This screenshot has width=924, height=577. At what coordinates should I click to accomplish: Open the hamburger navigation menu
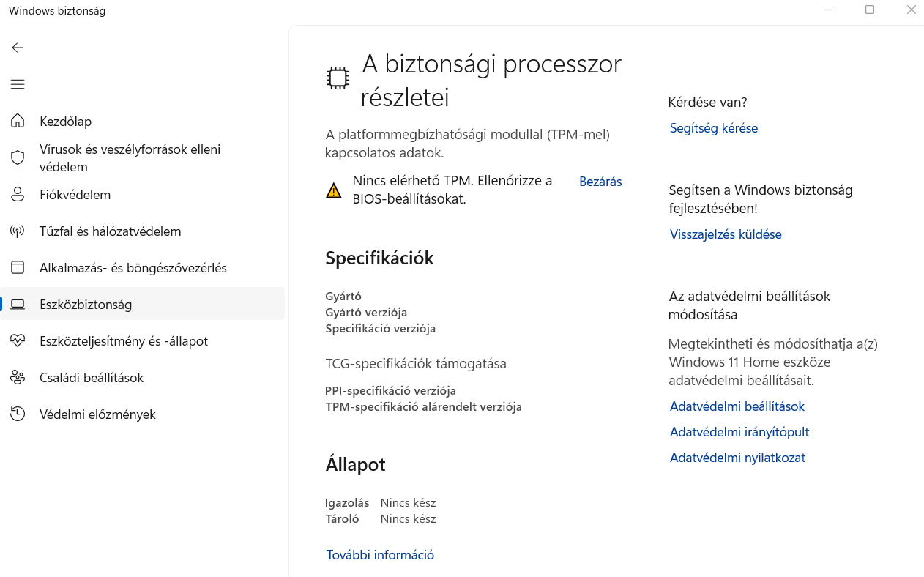tap(18, 84)
